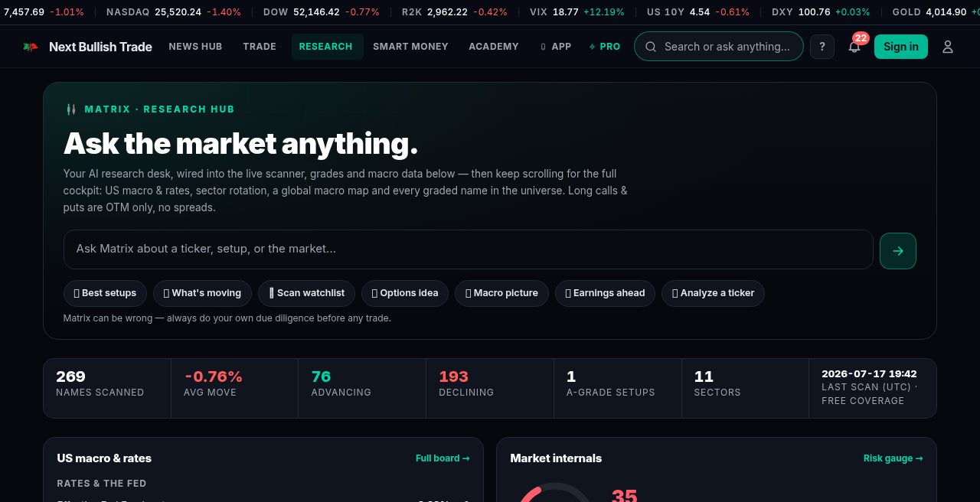Screen dimensions: 980x502
Task: Click the 193 Declining stat
Action: (x=490, y=388)
